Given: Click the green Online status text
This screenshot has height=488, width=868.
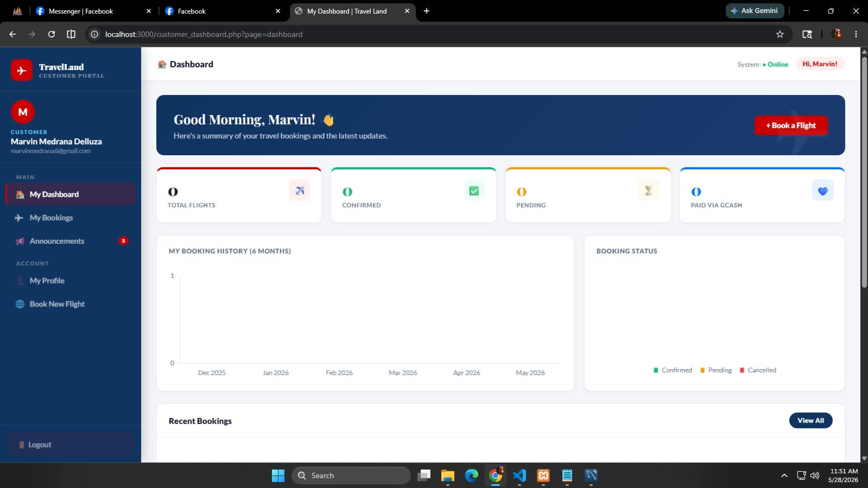Looking at the screenshot, I should 778,65.
